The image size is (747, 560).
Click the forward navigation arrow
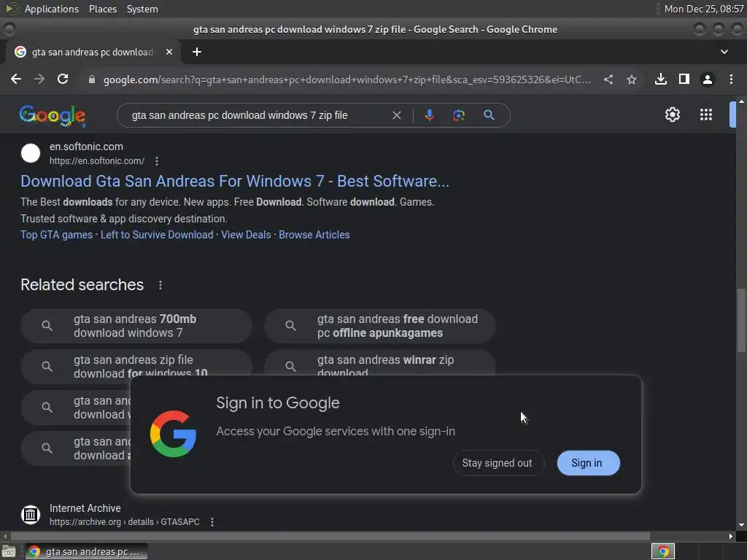[x=39, y=79]
